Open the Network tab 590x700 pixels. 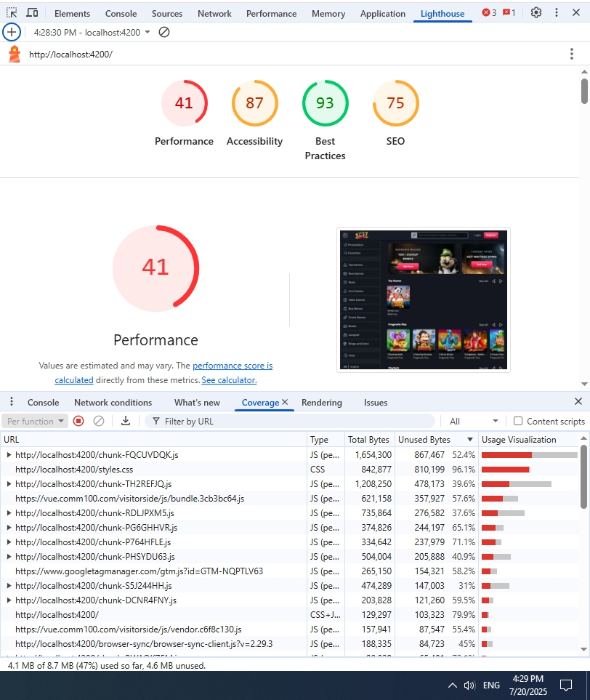[x=214, y=13]
